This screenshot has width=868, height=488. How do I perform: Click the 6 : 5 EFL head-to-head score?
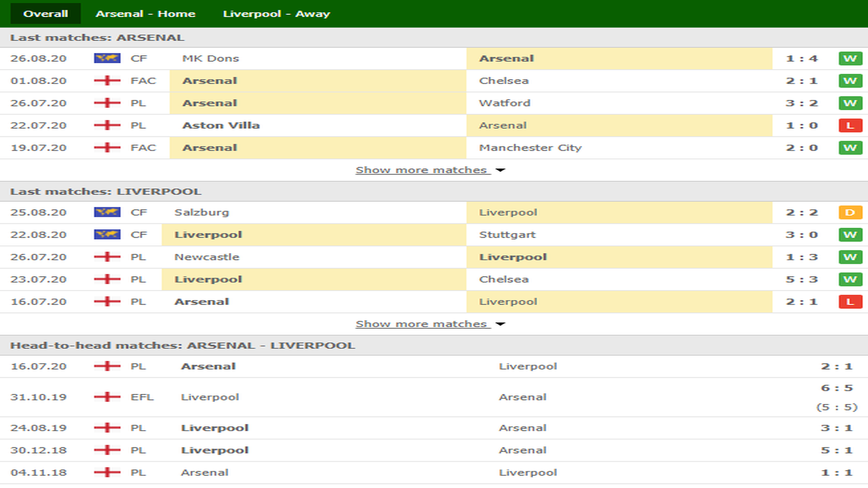[837, 388]
